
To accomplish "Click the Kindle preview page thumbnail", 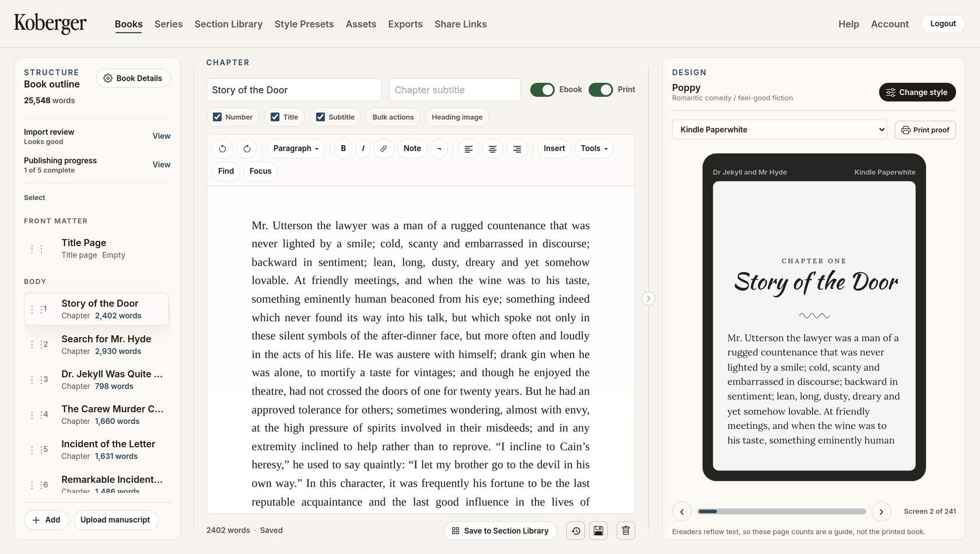I will [x=814, y=326].
